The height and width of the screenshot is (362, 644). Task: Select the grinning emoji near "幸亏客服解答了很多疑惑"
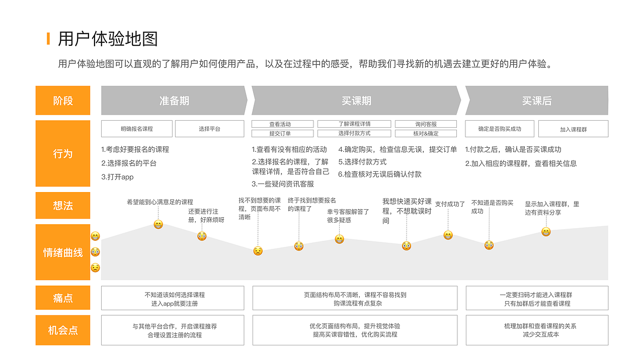tap(338, 239)
